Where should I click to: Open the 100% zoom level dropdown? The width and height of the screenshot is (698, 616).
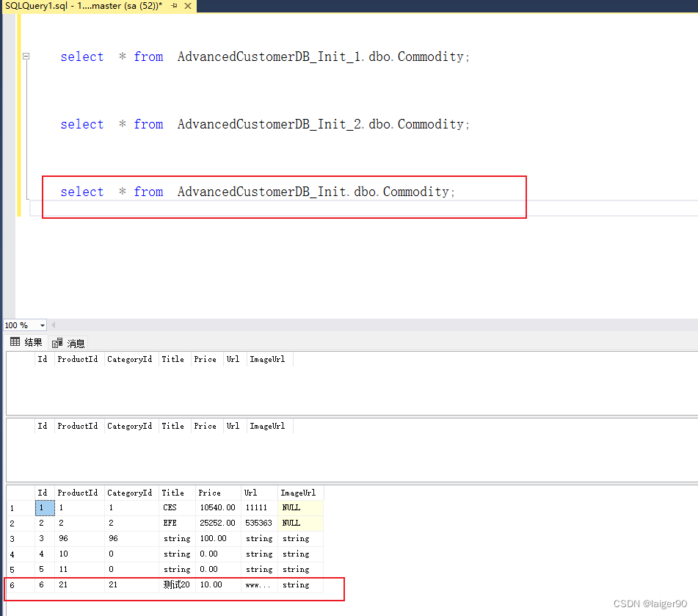click(x=43, y=325)
